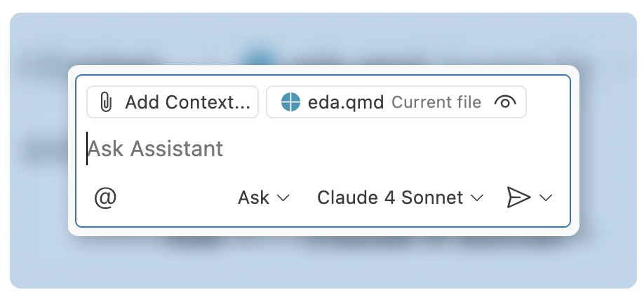The height and width of the screenshot is (297, 644).
Task: Send the message with the paper-plane icon
Action: pyautogui.click(x=518, y=198)
